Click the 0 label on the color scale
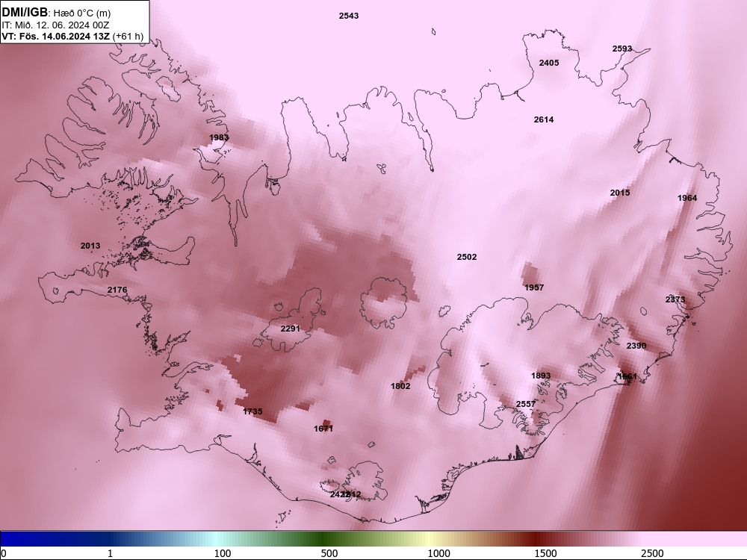This screenshot has height=560, width=747. click(4, 554)
